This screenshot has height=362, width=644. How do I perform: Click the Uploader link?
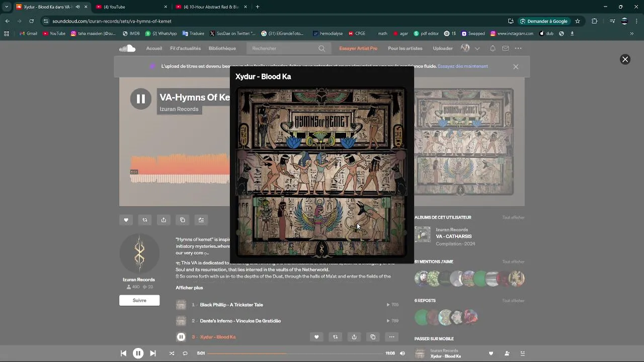443,48
